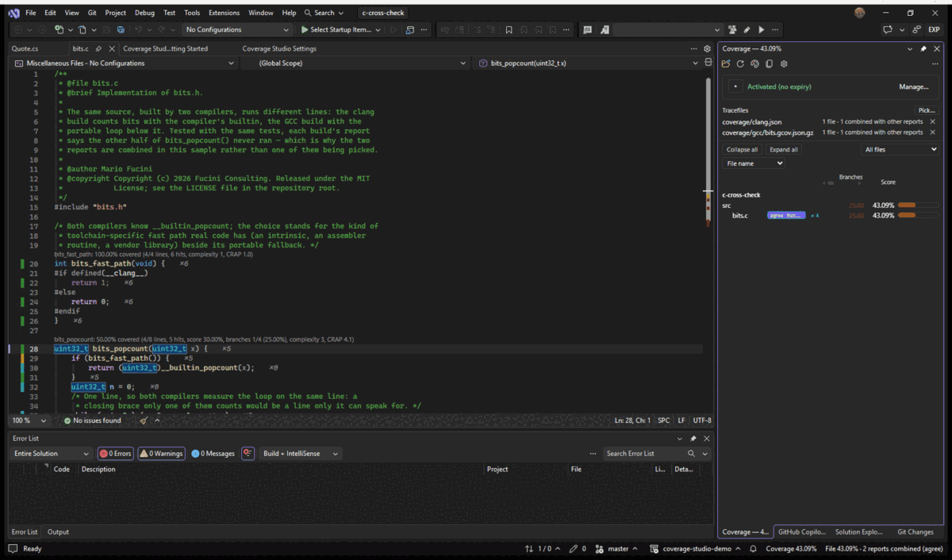Click the Expand all button
This screenshot has width=952, height=560.
[x=784, y=149]
